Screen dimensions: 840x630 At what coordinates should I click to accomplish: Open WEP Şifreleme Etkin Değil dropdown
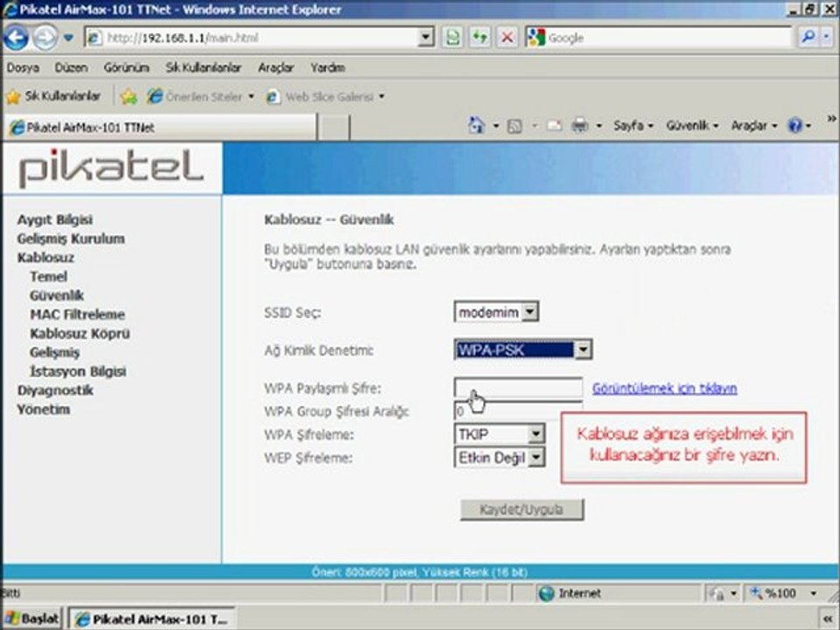(500, 458)
